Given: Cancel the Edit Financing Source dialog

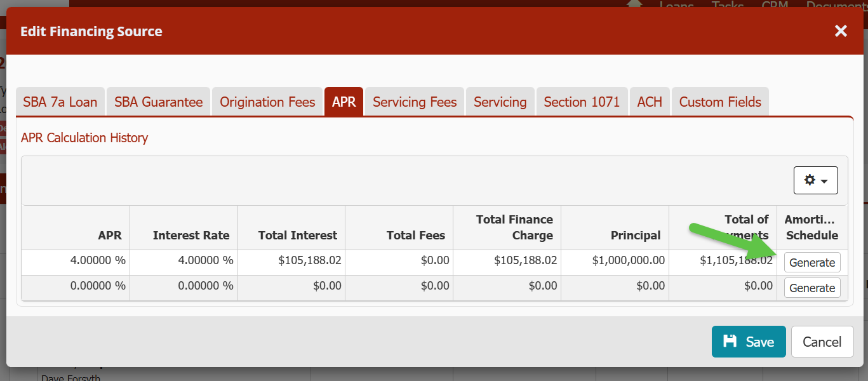Looking at the screenshot, I should 822,342.
